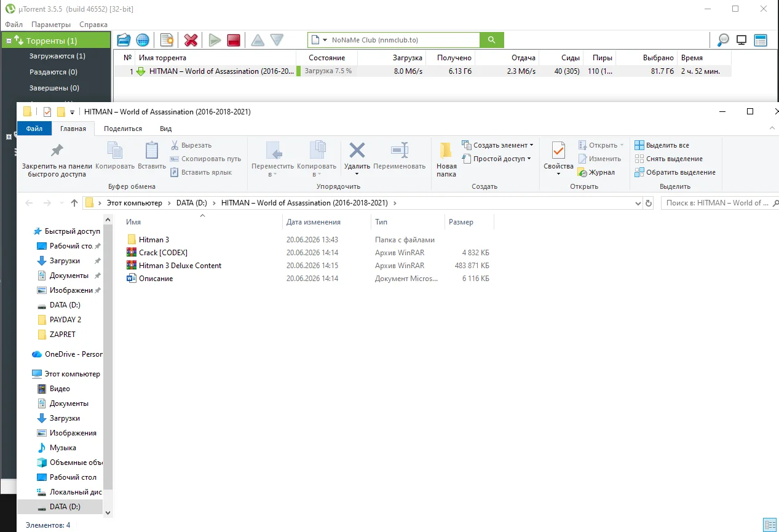This screenshot has height=532, width=779.
Task: Click Снять выделение in the ribbon
Action: point(668,159)
